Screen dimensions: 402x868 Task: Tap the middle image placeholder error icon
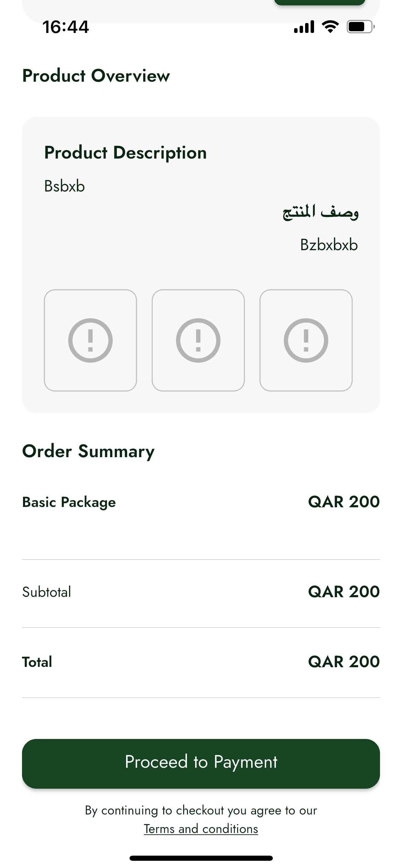click(x=198, y=340)
